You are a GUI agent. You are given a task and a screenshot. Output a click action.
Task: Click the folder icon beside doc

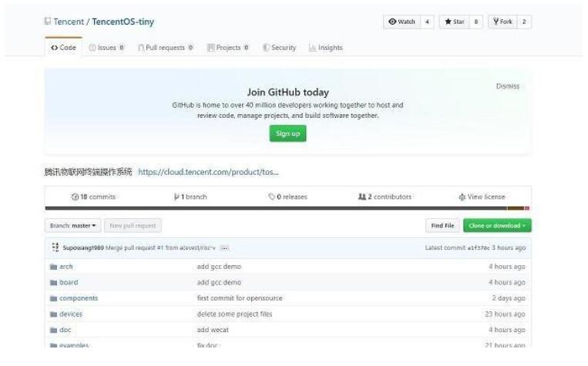click(x=54, y=330)
